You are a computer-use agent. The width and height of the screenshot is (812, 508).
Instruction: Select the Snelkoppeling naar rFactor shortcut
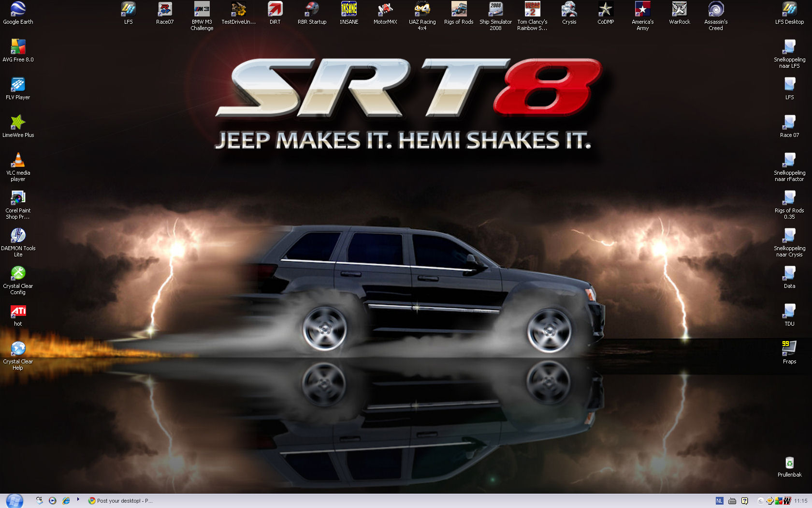[x=789, y=167]
